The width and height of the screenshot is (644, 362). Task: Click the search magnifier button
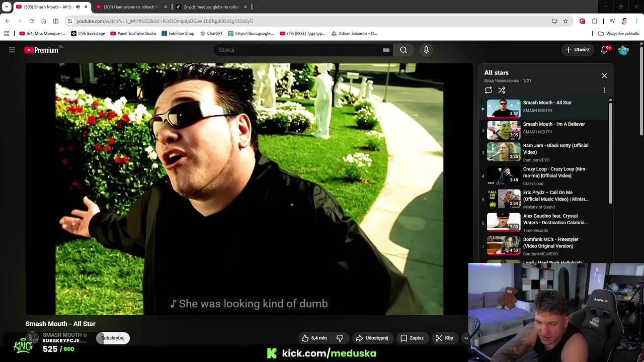click(x=404, y=50)
